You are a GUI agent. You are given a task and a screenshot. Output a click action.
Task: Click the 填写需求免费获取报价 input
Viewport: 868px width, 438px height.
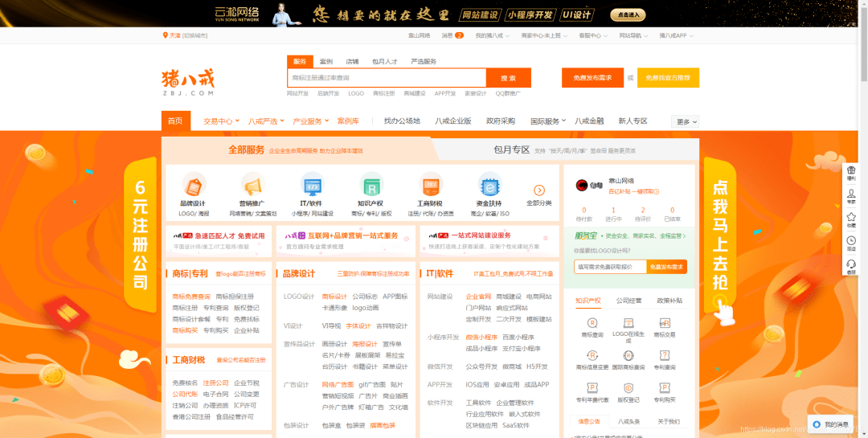tap(610, 267)
